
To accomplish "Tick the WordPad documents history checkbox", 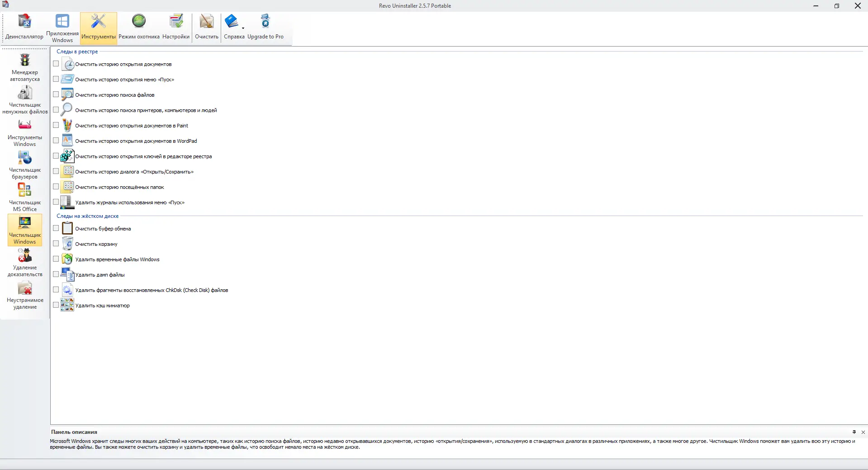I will [56, 141].
